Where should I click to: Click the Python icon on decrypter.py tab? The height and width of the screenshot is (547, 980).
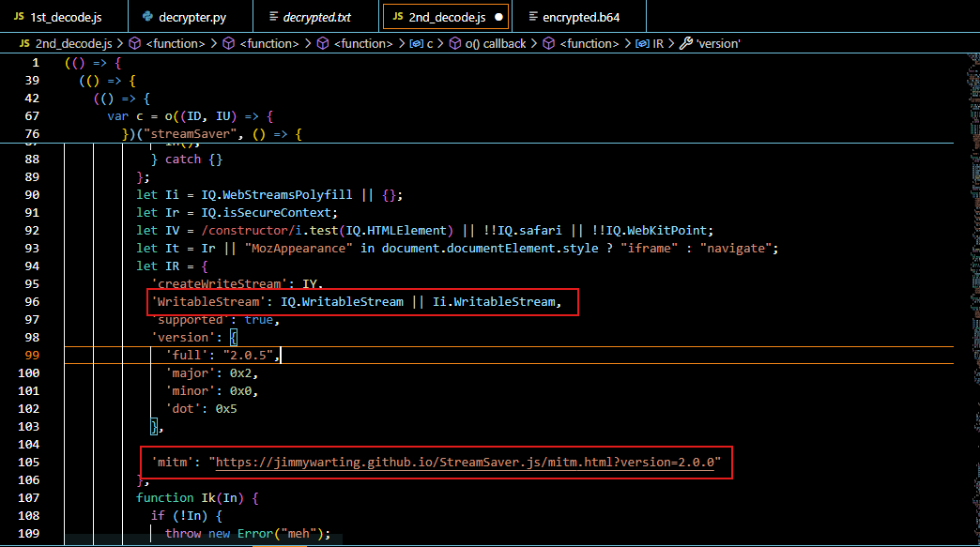[147, 17]
